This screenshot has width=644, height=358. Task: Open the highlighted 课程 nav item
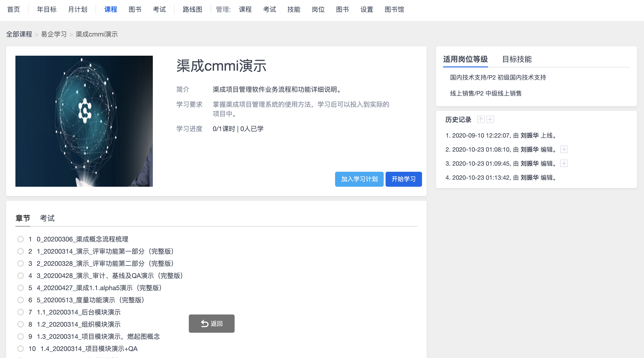tap(111, 10)
